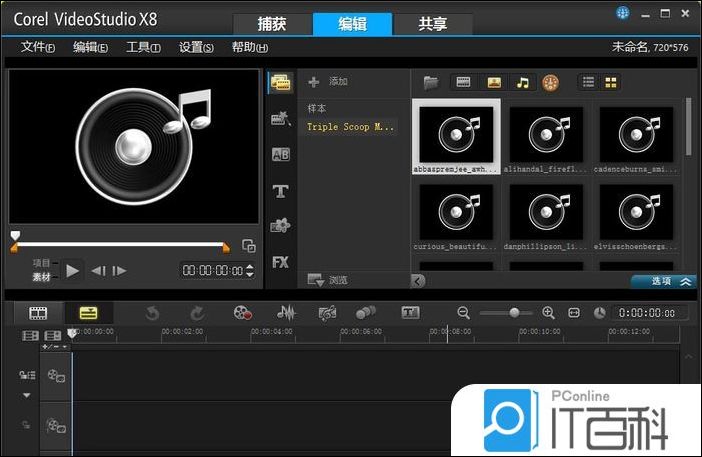Select the alihandal_firefl audio thumbnail

click(546, 134)
